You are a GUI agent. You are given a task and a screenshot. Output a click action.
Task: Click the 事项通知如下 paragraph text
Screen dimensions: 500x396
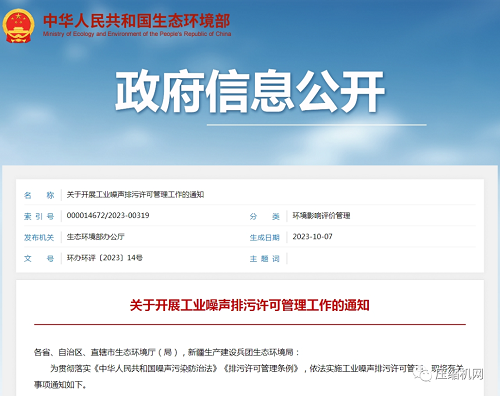(x=60, y=385)
